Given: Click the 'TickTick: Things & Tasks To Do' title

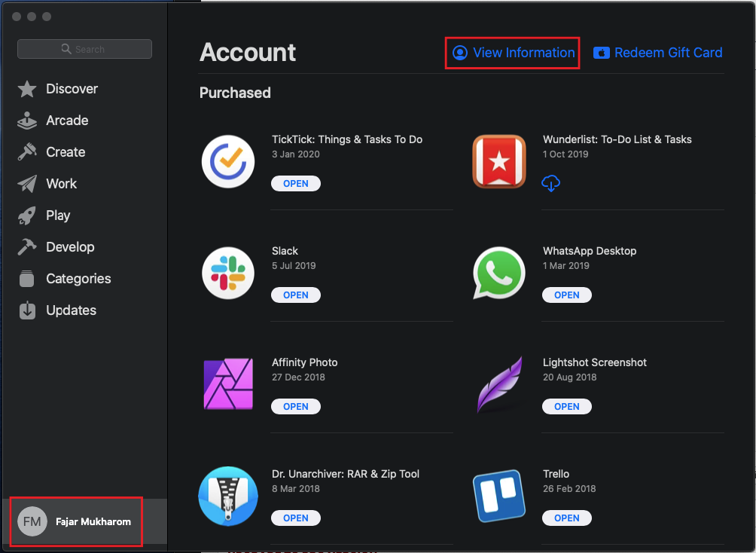Looking at the screenshot, I should coord(347,139).
